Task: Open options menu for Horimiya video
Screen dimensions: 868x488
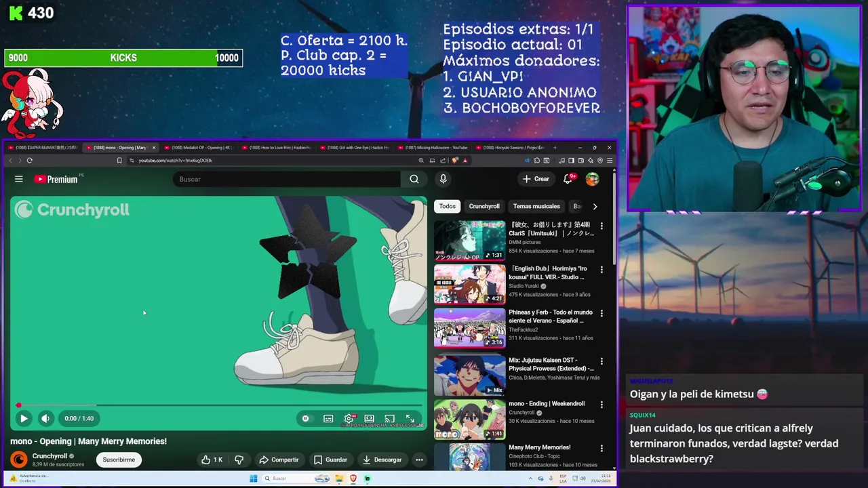Action: pyautogui.click(x=601, y=270)
